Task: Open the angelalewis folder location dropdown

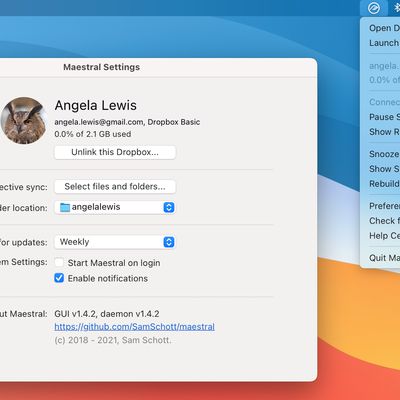Action: pyautogui.click(x=115, y=207)
